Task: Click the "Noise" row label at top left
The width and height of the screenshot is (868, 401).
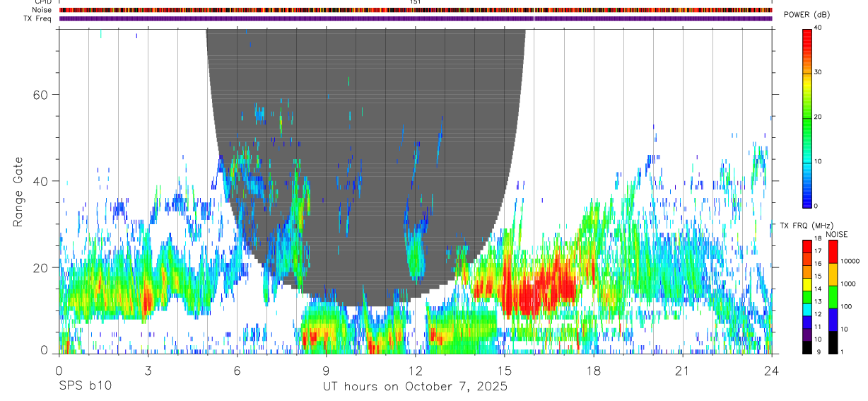Action: [x=42, y=10]
